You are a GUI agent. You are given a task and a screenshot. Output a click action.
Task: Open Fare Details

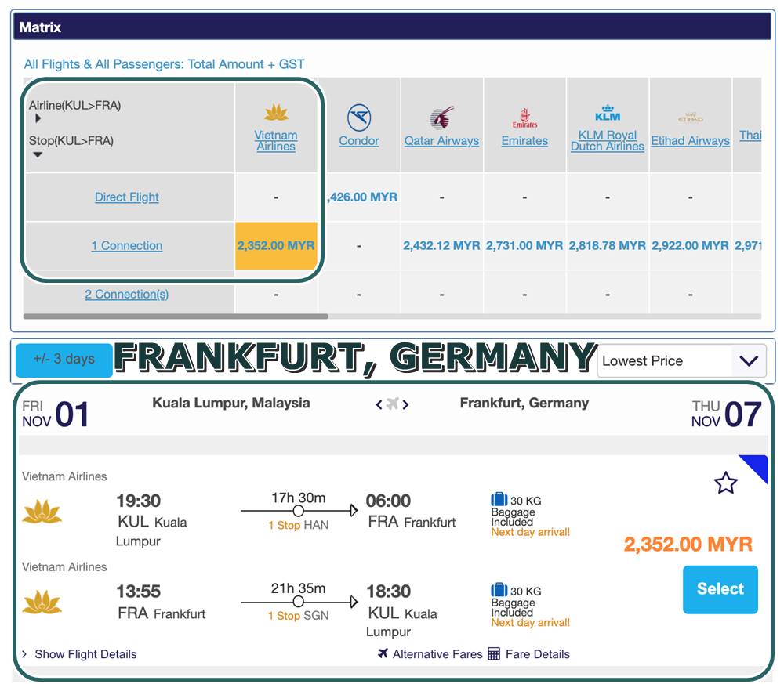529,654
